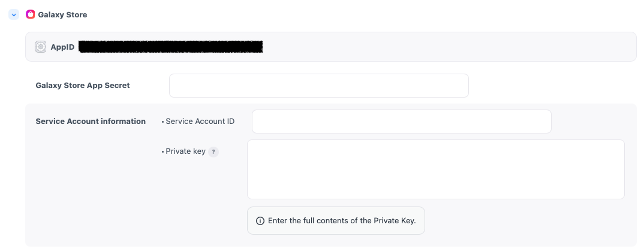Collapse the Galaxy Store section chevron
This screenshot has height=252, width=644.
pos(14,14)
